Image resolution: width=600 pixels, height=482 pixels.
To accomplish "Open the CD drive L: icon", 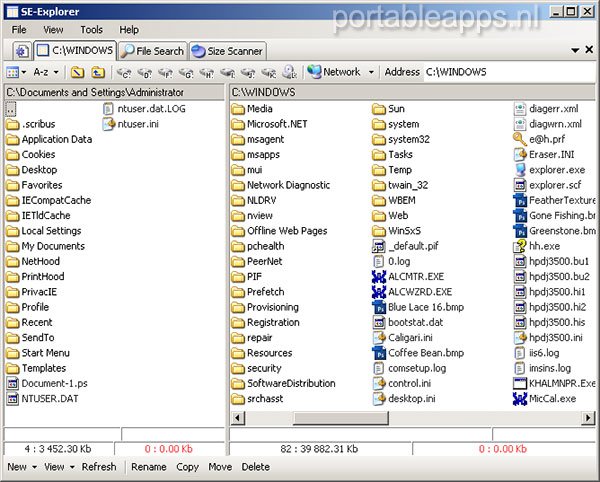I will point(289,72).
